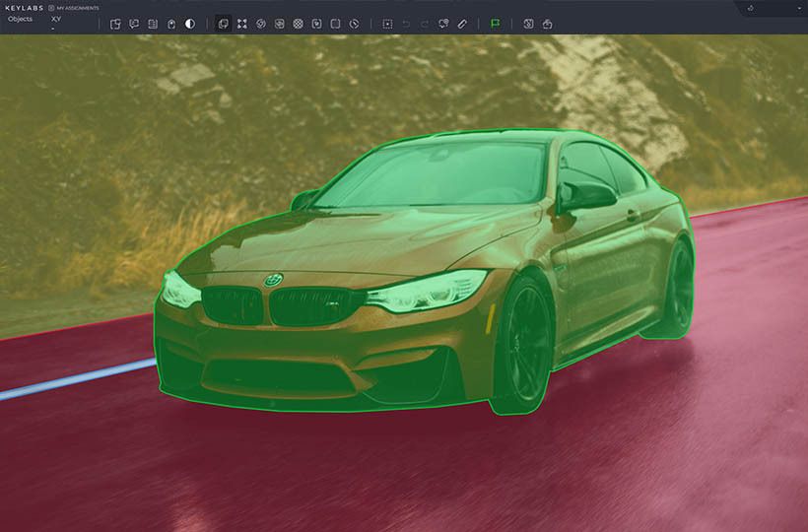808x532 pixels.
Task: Click the green flag icon
Action: click(496, 24)
